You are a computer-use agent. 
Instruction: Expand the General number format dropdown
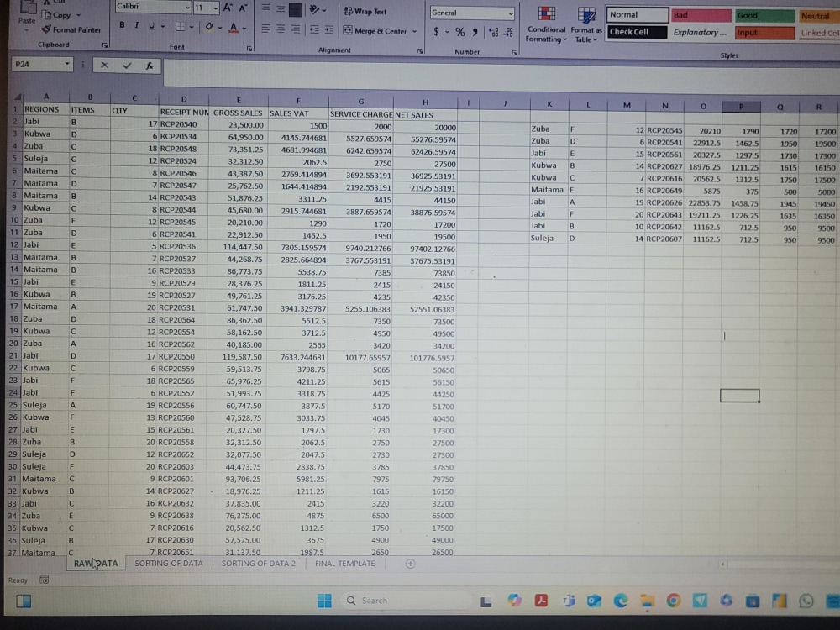tap(510, 13)
